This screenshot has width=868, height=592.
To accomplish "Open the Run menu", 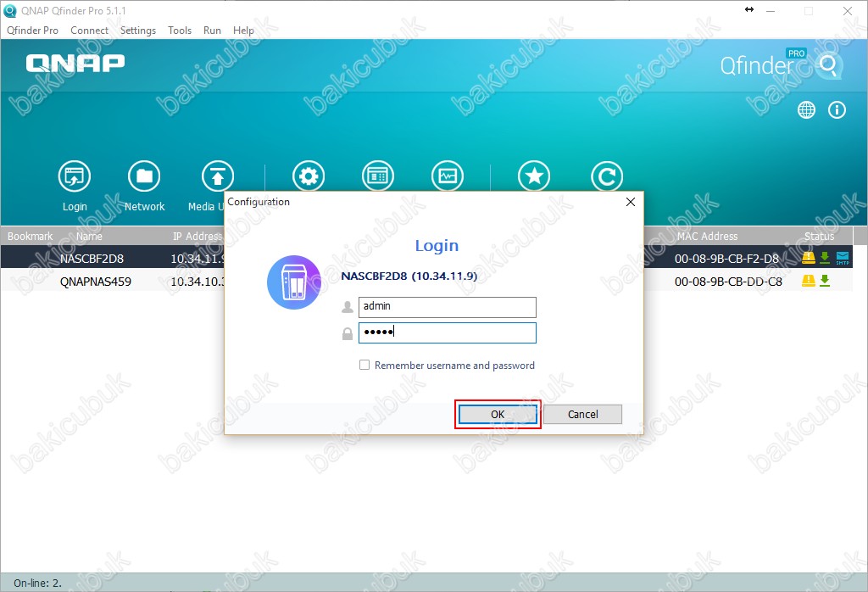I will tap(212, 31).
